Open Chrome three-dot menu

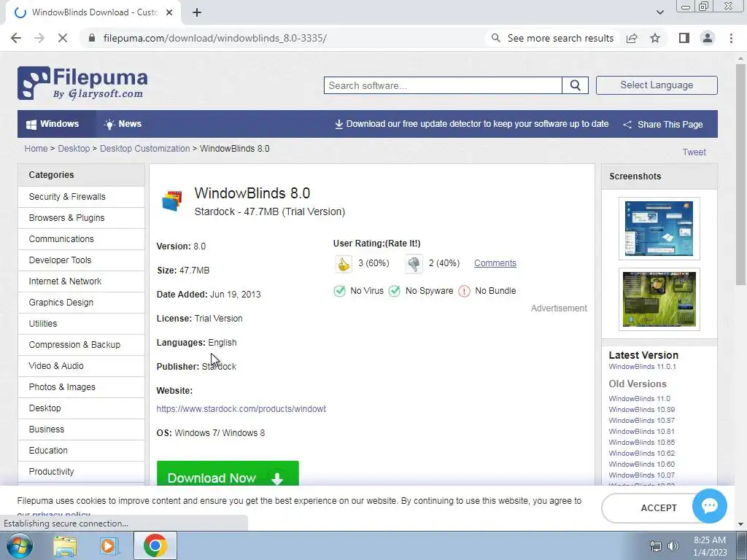click(731, 38)
